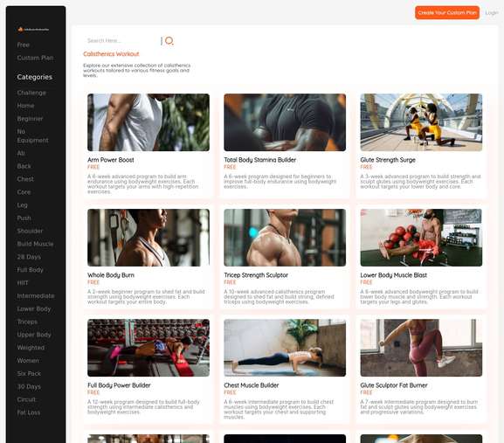Choose the Leg category
Image resolution: width=504 pixels, height=443 pixels.
[22, 205]
